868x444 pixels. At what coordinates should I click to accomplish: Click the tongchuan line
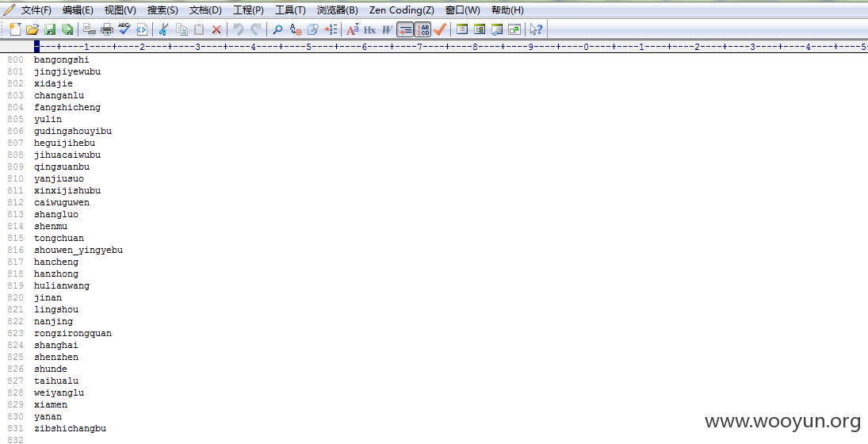59,239
